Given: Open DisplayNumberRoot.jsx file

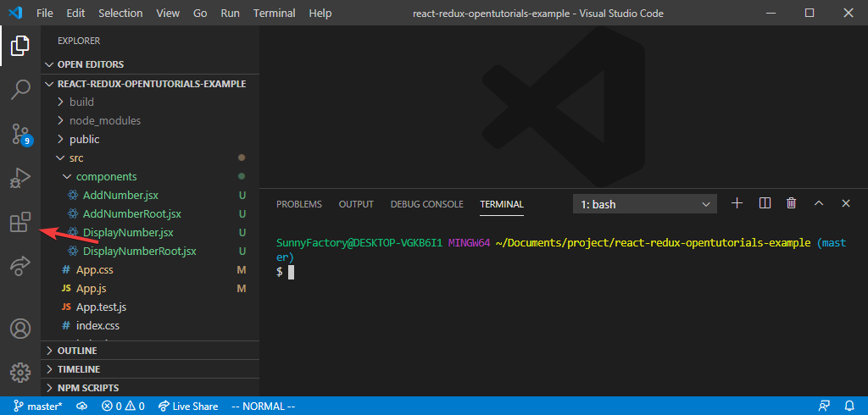Looking at the screenshot, I should point(150,252).
